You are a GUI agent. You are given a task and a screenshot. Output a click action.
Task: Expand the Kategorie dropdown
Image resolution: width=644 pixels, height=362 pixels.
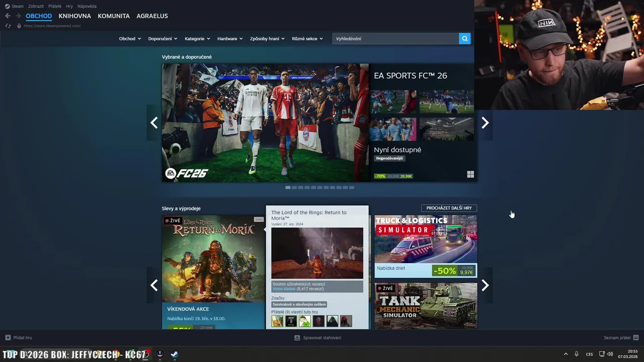point(197,38)
